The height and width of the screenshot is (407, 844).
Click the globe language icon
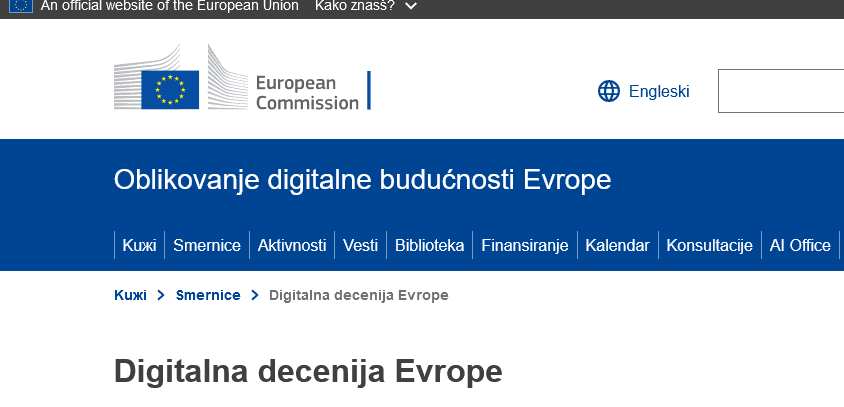[609, 92]
